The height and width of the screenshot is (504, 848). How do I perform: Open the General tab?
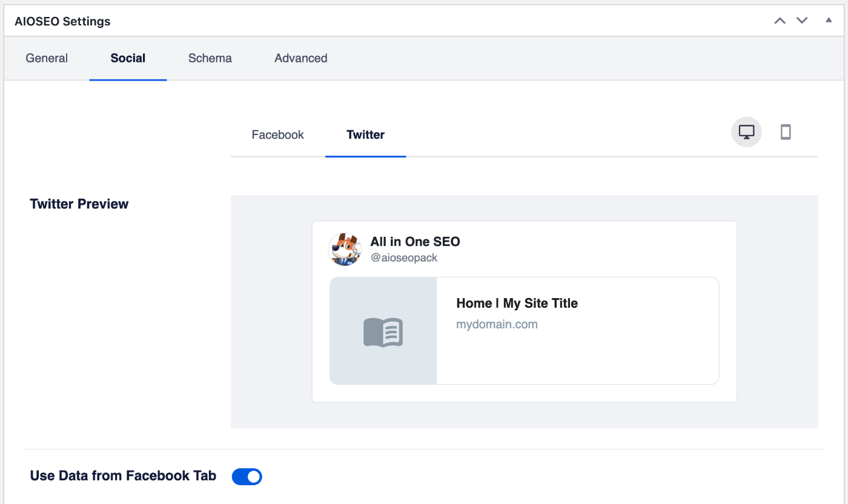pyautogui.click(x=47, y=58)
